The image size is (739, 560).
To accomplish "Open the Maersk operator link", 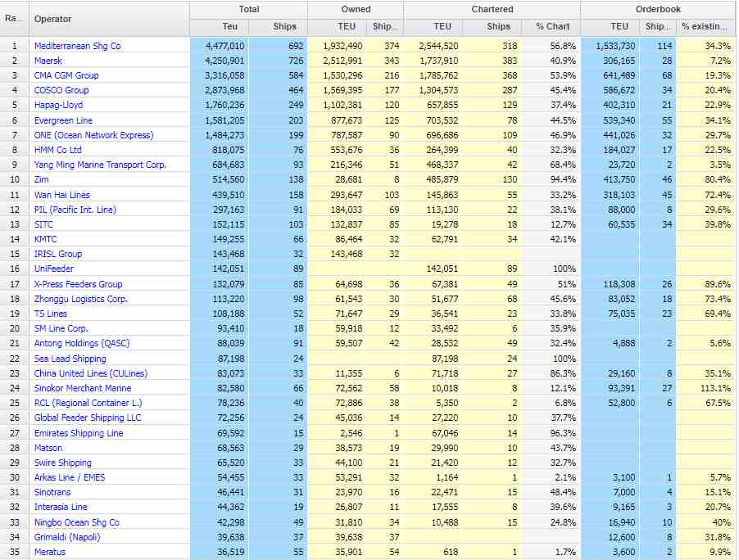I will pos(48,61).
